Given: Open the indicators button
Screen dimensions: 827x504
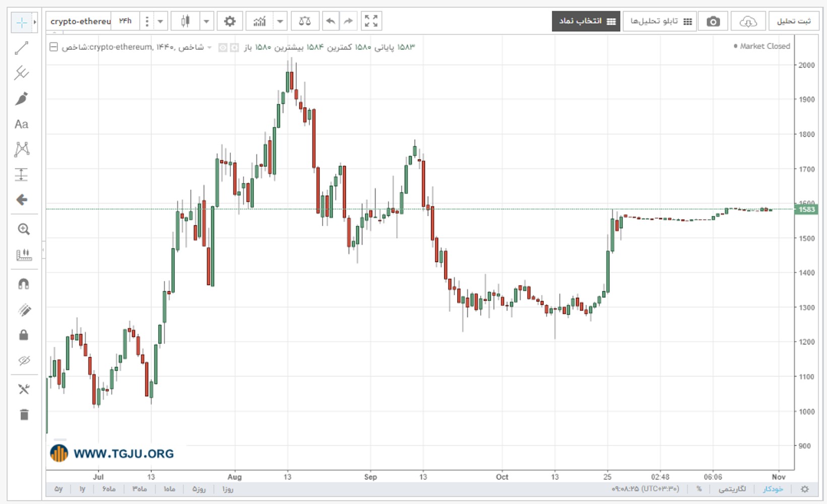Looking at the screenshot, I should tap(260, 21).
